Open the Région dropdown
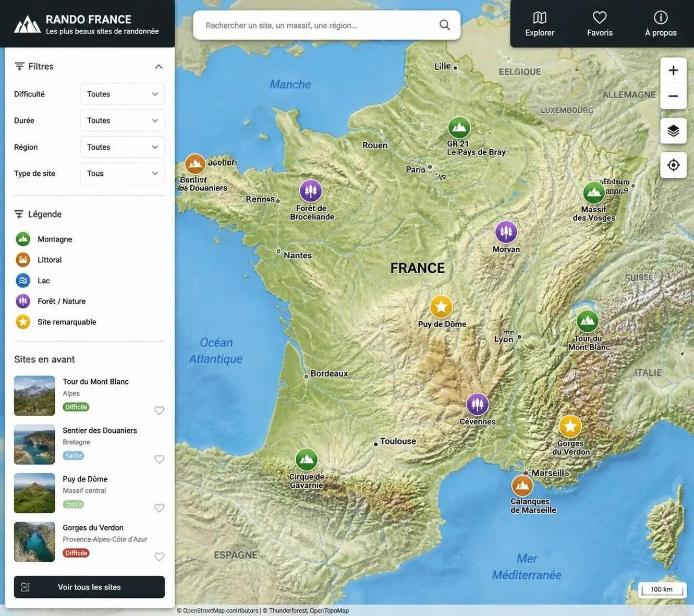 point(123,147)
